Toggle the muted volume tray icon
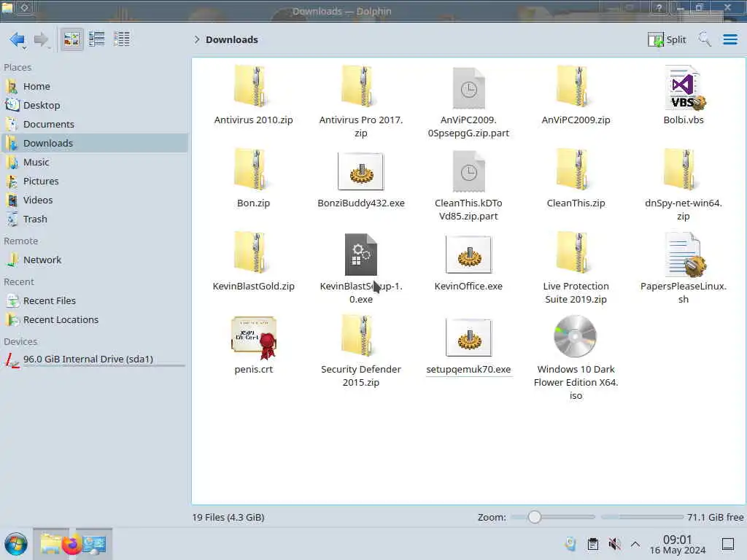Viewport: 747px width, 560px height. 614,544
